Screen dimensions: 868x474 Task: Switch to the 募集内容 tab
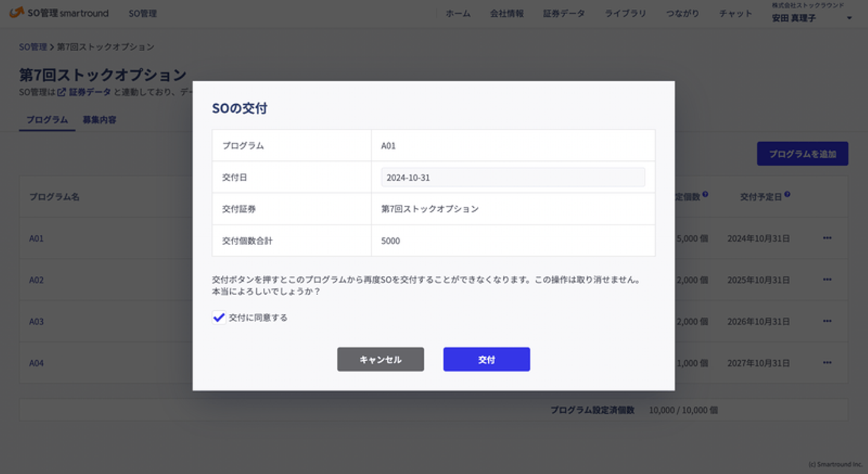[99, 120]
